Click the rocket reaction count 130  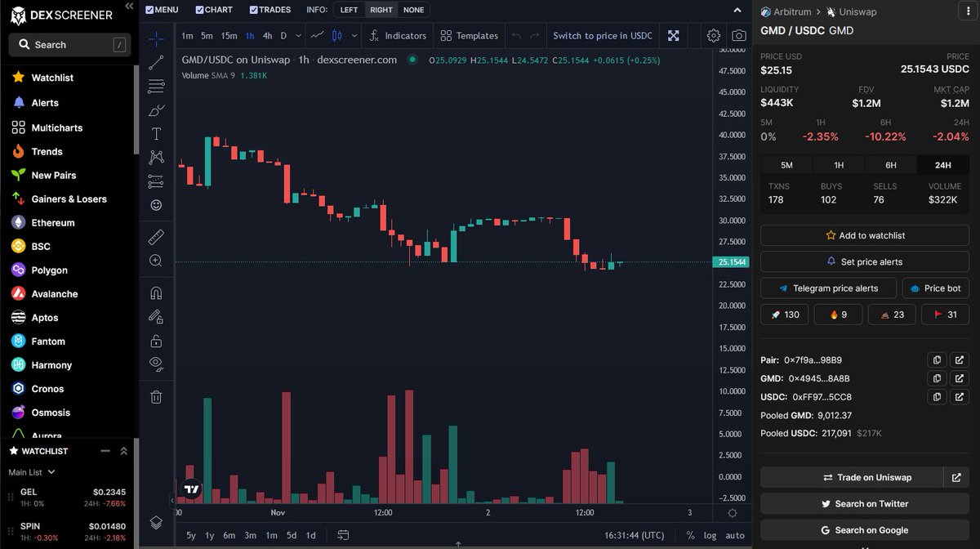point(785,315)
